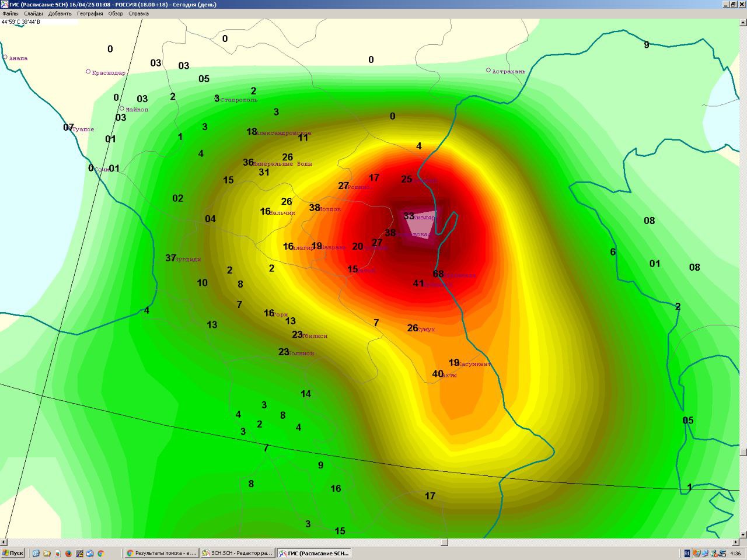Click the horizontal scrollbar left arrow
Image resolution: width=747 pixels, height=560 pixels.
coord(4,542)
